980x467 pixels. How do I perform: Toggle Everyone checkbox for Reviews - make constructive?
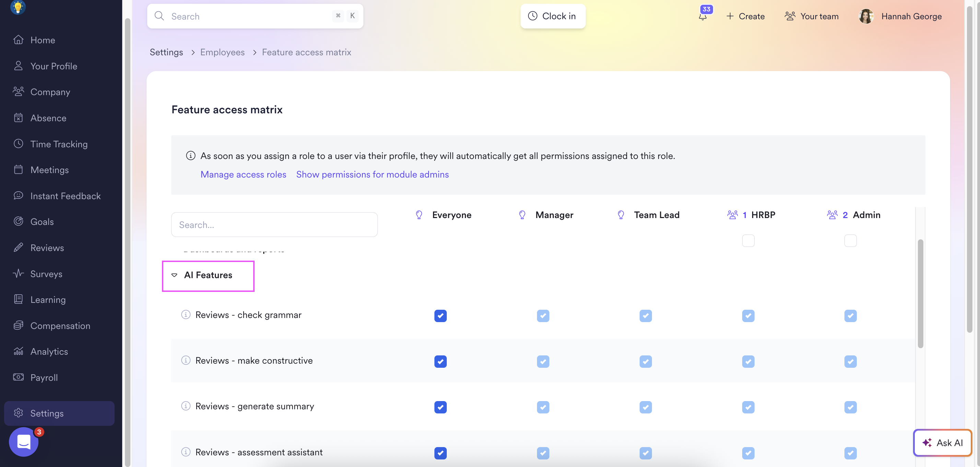click(440, 361)
